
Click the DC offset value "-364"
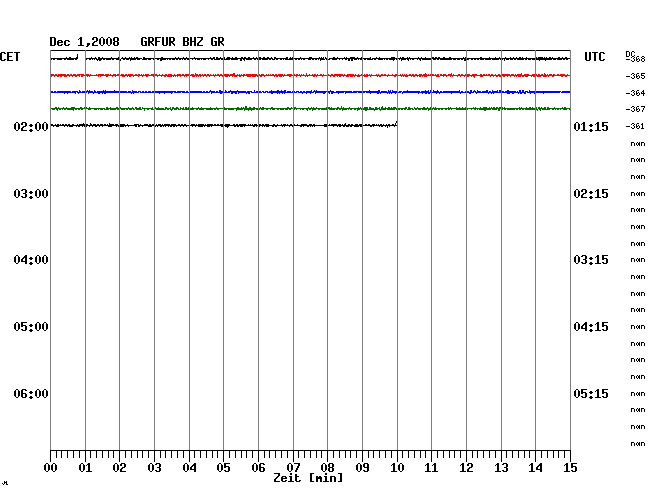point(635,93)
